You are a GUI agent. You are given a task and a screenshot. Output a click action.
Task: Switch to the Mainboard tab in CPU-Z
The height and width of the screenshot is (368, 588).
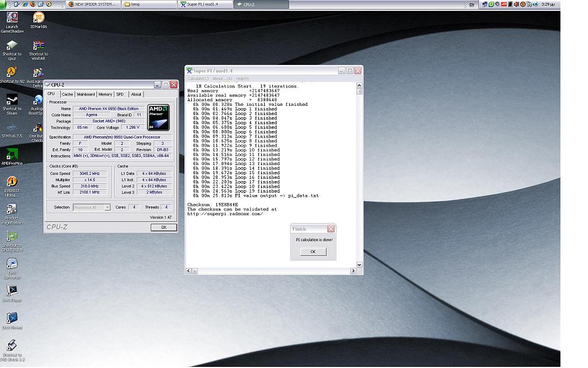coord(86,94)
